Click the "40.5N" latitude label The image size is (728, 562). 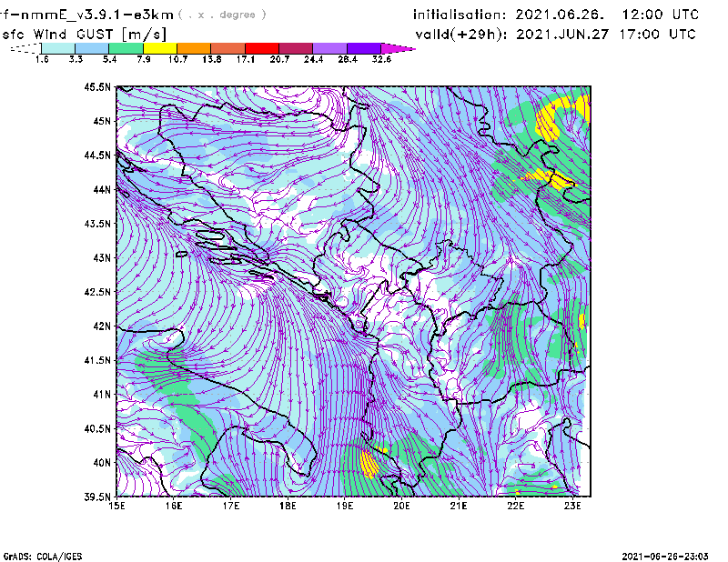(x=97, y=429)
